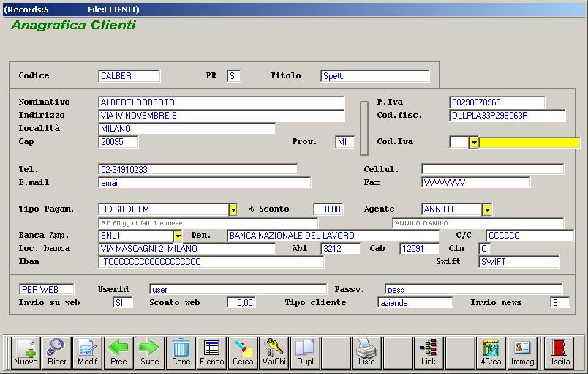Image resolution: width=588 pixels, height=374 pixels.
Task: Click the Userid field user
Action: coord(238,289)
